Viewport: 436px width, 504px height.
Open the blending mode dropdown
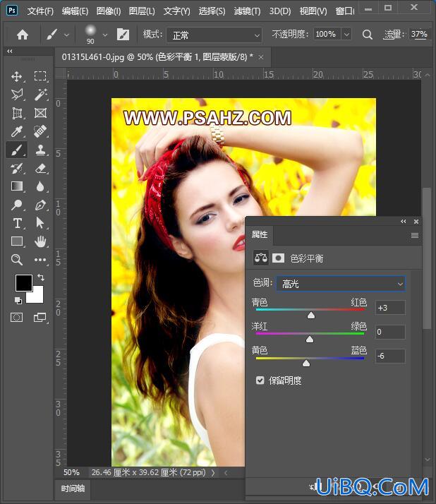point(214,35)
